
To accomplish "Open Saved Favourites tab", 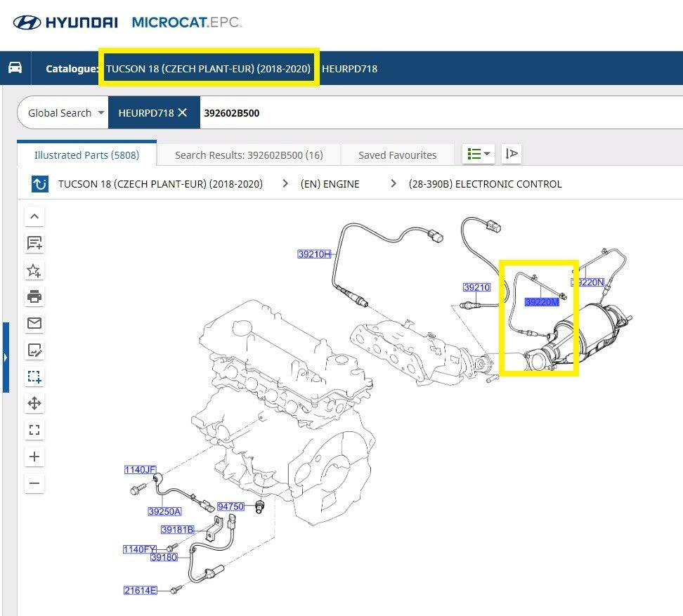I will [x=397, y=155].
